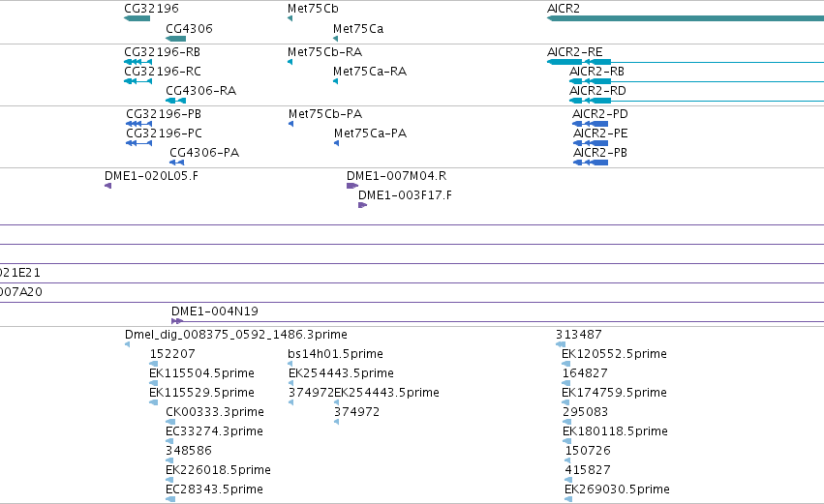Select the Met75Ca-PA protein feature

[x=336, y=143]
